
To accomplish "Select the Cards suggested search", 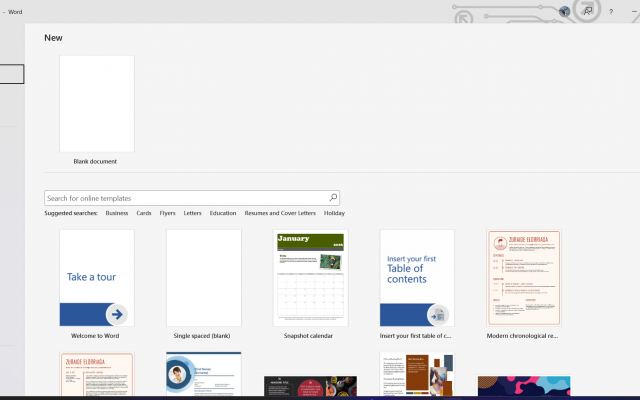I will coord(144,213).
